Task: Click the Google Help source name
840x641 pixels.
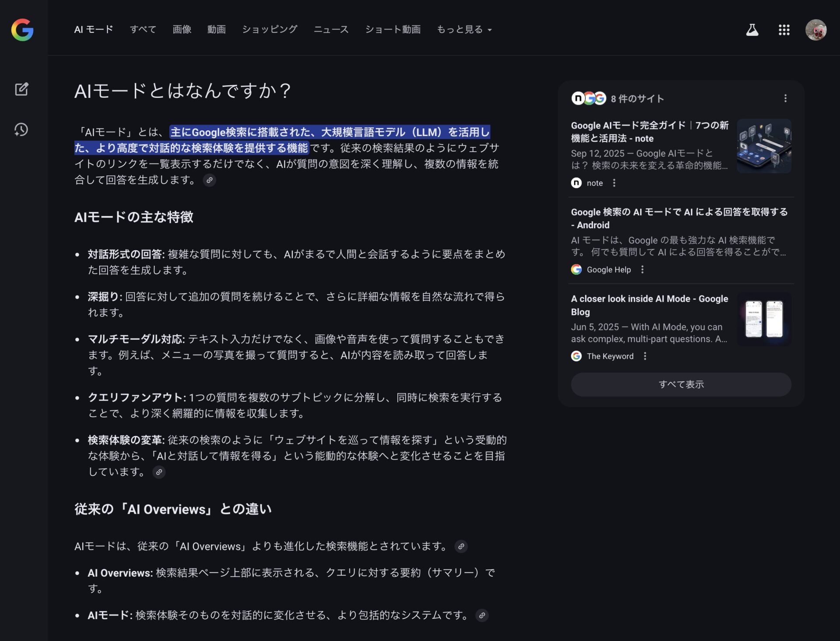Action: [609, 269]
